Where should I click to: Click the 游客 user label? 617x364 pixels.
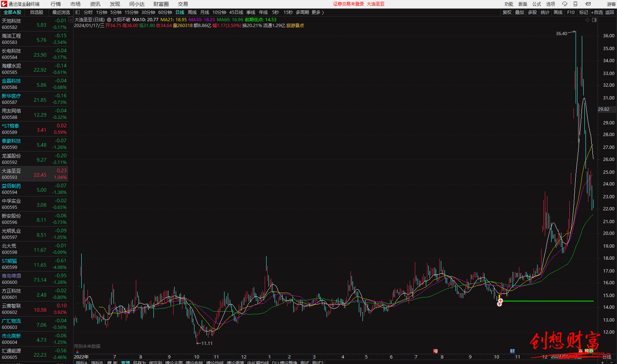point(611,4)
